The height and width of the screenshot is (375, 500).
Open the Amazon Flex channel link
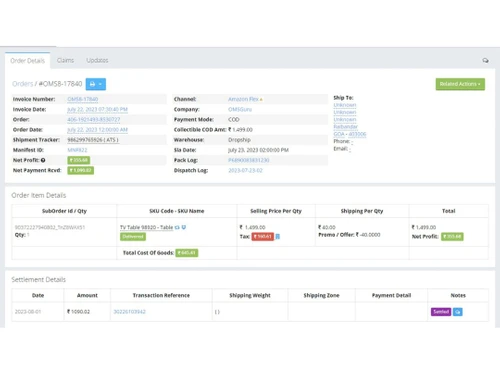coord(243,99)
